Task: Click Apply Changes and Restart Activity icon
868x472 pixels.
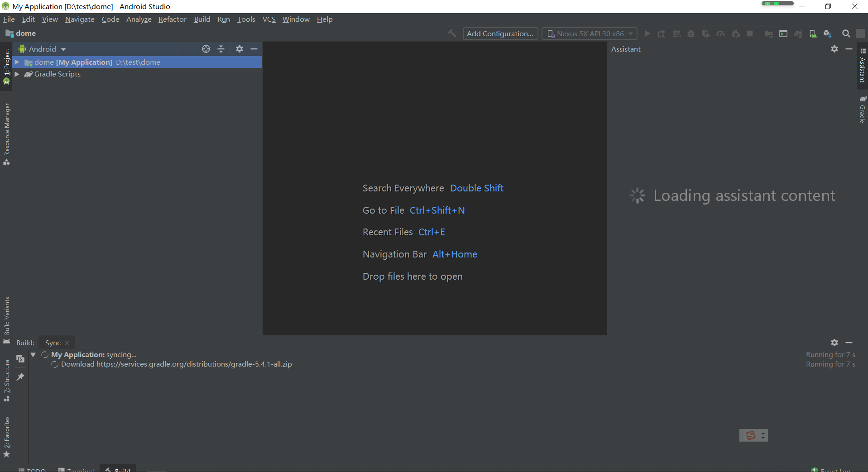Action: point(662,33)
